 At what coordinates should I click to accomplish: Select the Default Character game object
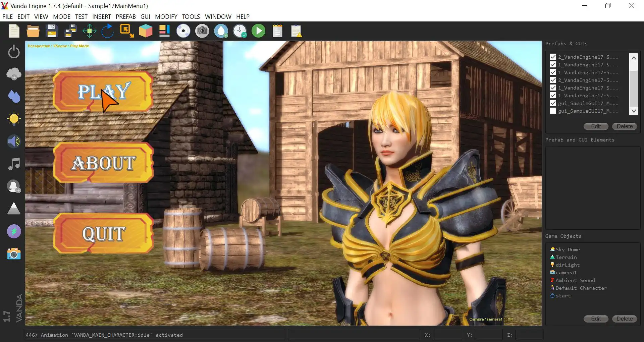click(581, 288)
